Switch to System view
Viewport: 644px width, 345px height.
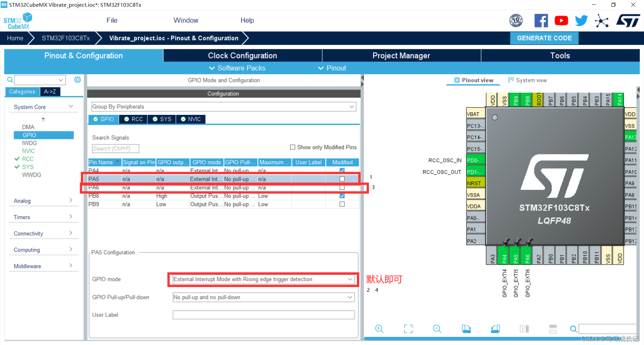click(x=527, y=80)
